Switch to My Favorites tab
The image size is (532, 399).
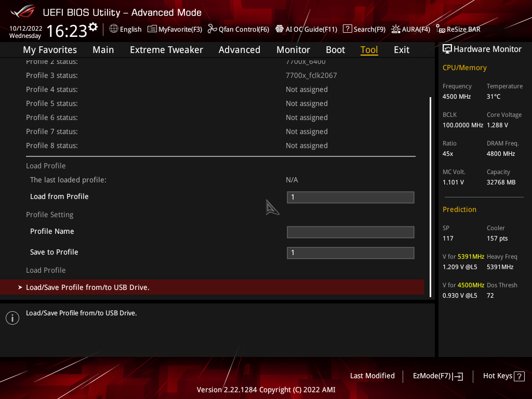(x=50, y=50)
